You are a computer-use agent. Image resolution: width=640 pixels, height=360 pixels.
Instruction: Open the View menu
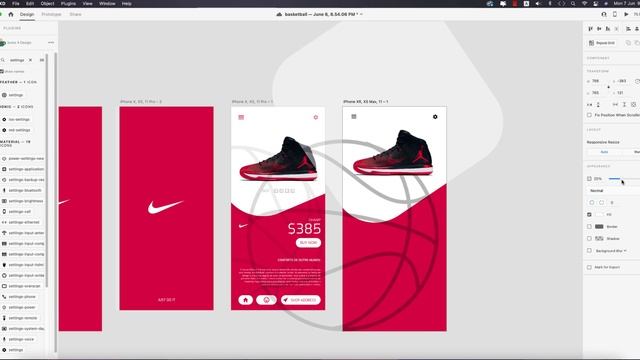tap(87, 4)
